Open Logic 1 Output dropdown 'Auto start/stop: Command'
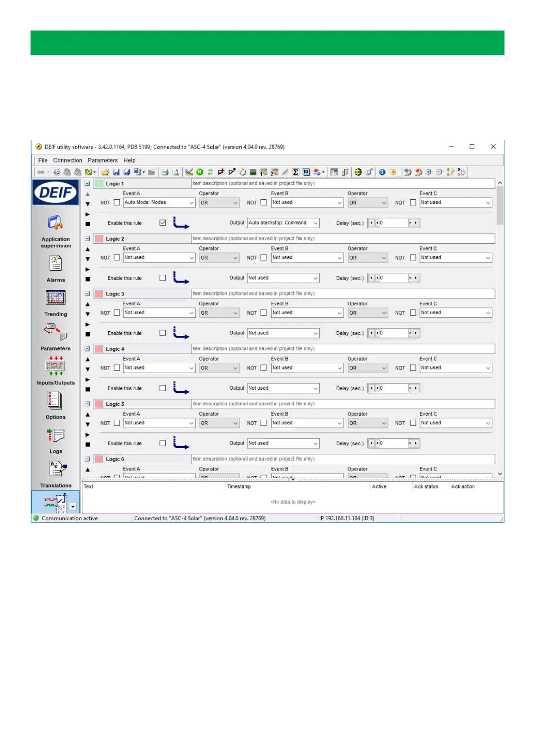This screenshot has height=756, width=535. click(x=283, y=223)
